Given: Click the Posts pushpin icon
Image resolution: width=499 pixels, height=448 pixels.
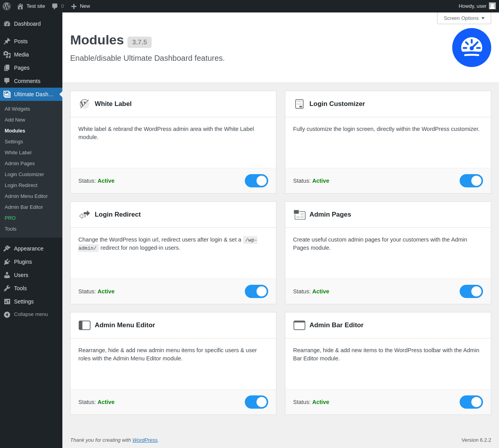Looking at the screenshot, I should click(7, 41).
